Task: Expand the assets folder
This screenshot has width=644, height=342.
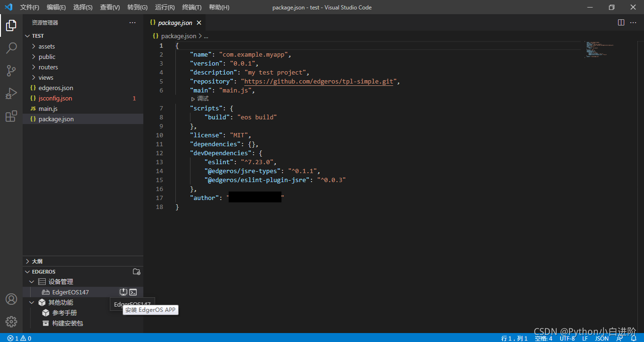Action: coord(83,46)
